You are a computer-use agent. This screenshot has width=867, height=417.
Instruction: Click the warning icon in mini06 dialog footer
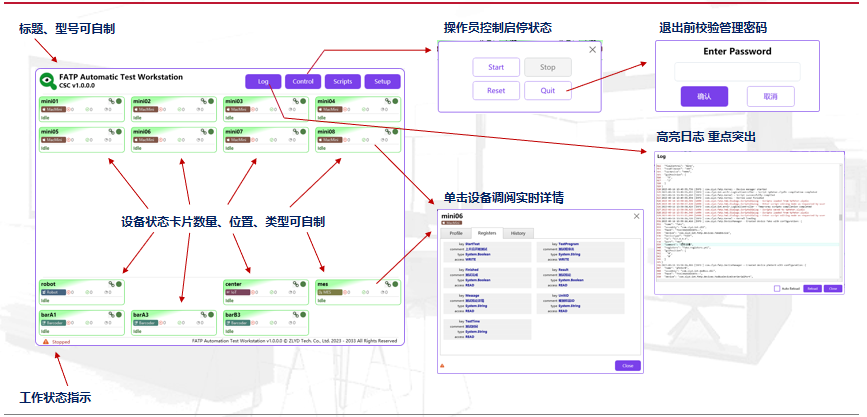[x=442, y=366]
